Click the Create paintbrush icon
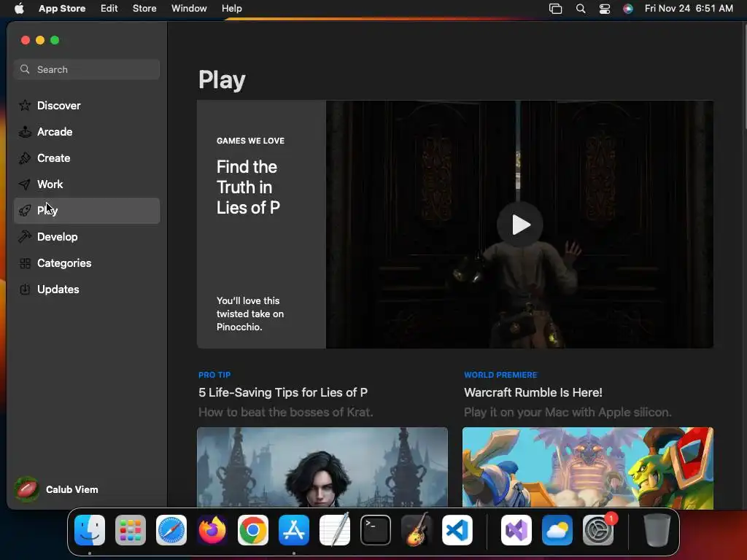 point(25,157)
